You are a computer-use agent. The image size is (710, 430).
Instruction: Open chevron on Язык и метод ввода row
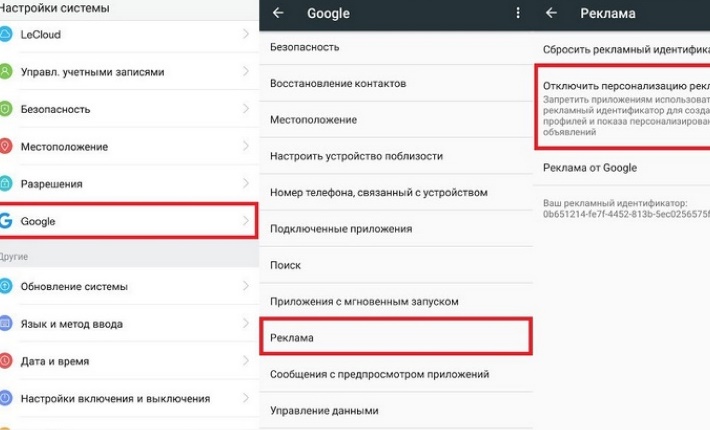click(x=246, y=323)
